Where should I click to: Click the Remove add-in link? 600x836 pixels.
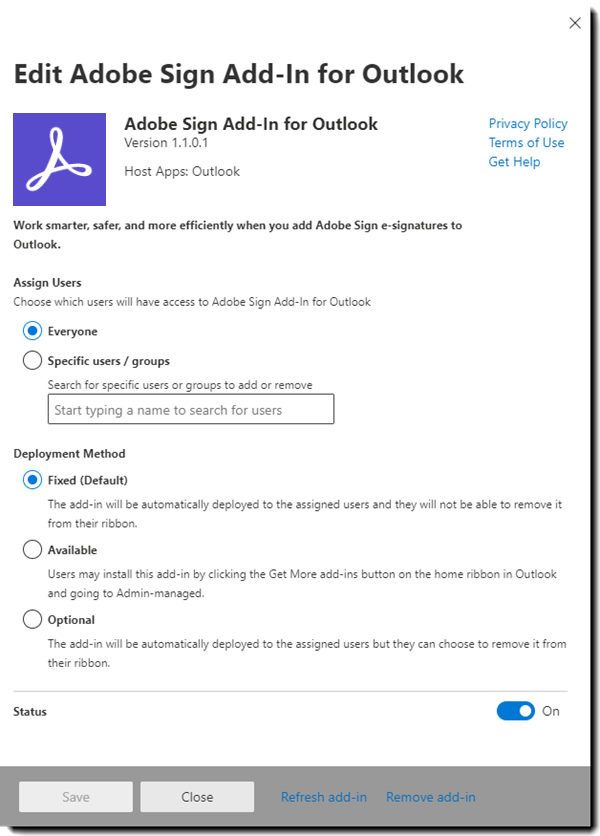(430, 797)
